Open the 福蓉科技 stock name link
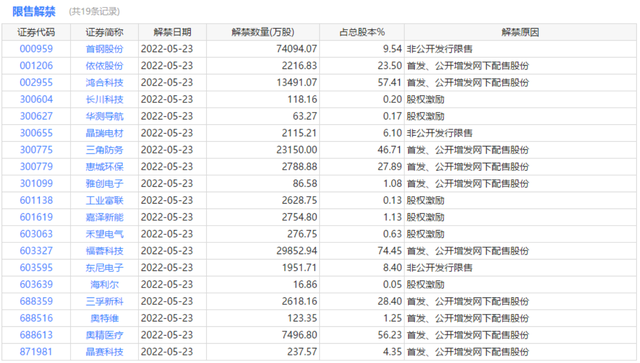The height and width of the screenshot is (363, 640). (104, 251)
